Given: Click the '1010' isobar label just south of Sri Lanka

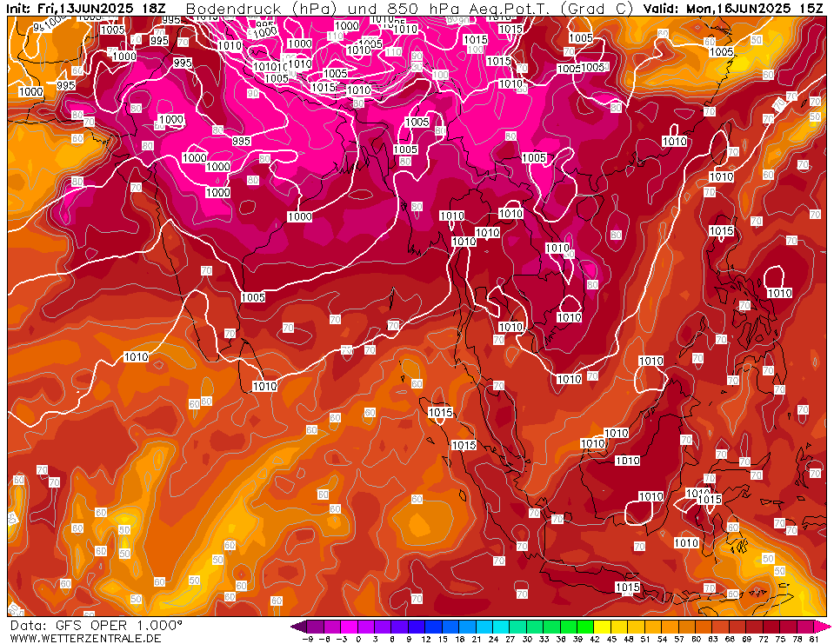Looking at the screenshot, I should pyautogui.click(x=264, y=386).
